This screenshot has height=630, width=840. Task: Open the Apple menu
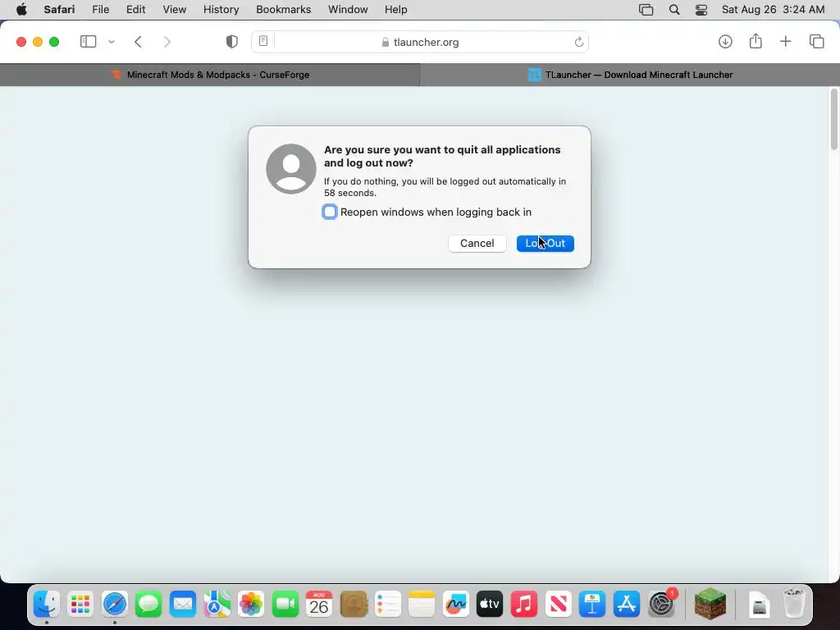tap(21, 10)
